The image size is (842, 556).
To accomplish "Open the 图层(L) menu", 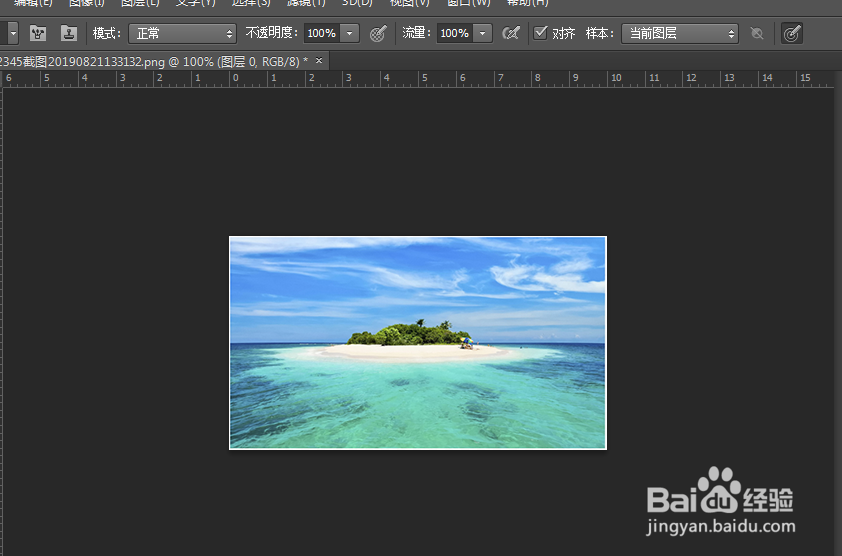I will [x=140, y=3].
